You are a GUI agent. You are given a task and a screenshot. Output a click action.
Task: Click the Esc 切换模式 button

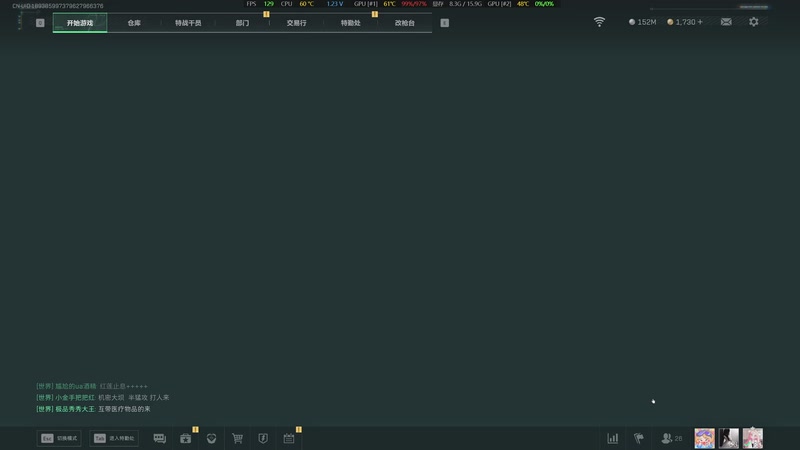59,438
